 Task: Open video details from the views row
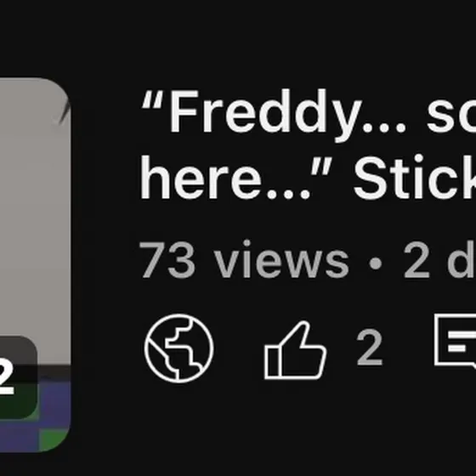pos(308,259)
